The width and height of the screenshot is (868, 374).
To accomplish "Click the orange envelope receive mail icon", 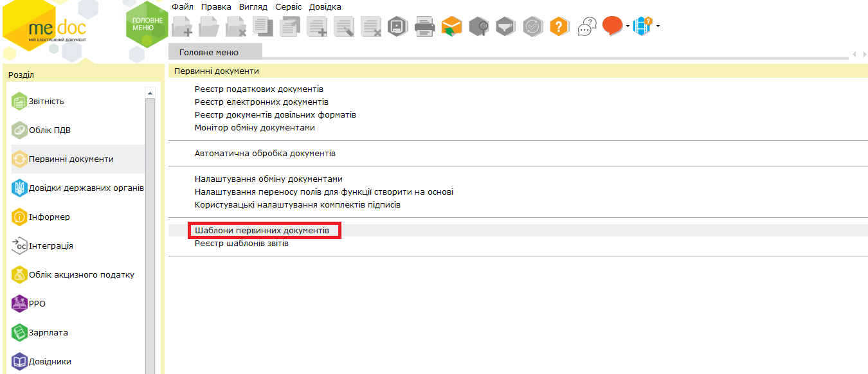I will (452, 26).
